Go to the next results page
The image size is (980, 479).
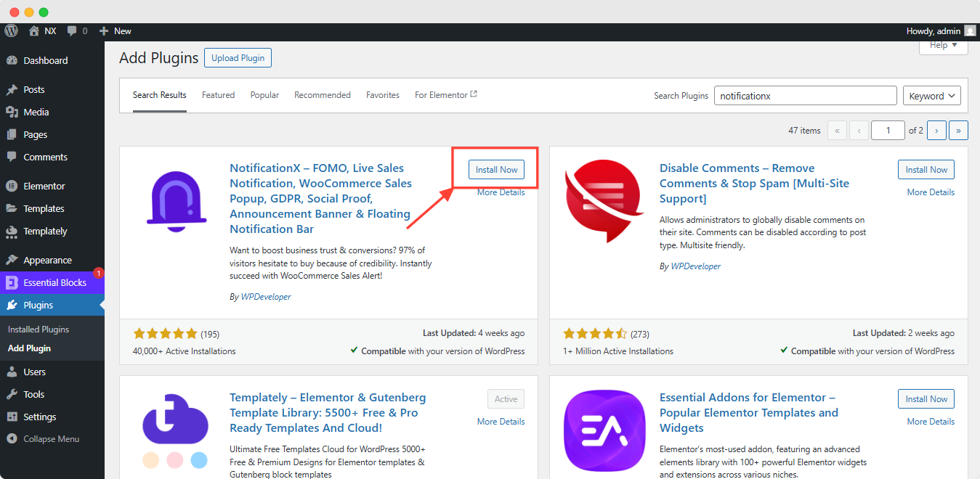click(936, 131)
